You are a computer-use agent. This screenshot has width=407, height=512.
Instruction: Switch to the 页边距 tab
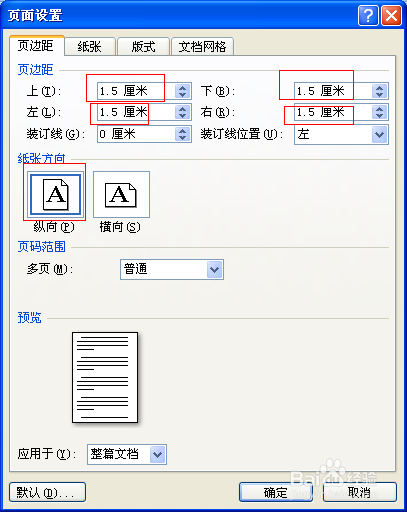pyautogui.click(x=36, y=46)
